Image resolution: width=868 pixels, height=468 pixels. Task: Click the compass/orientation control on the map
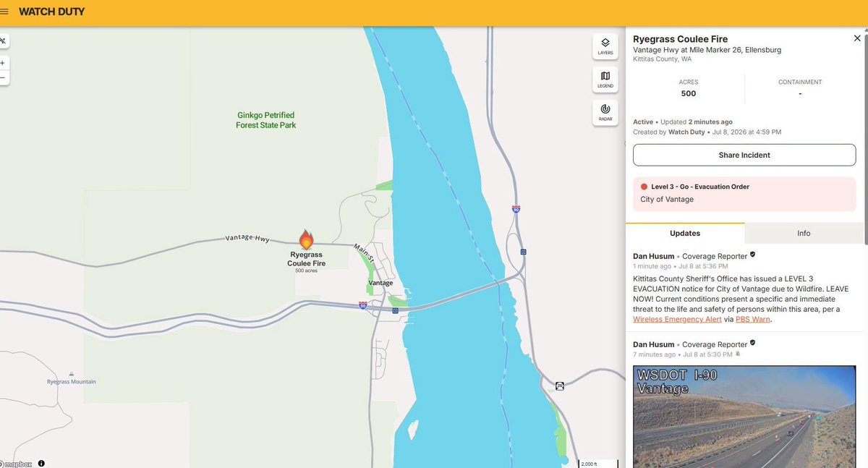click(x=3, y=41)
